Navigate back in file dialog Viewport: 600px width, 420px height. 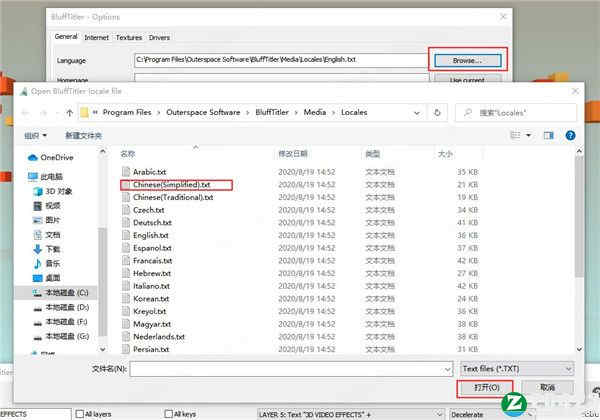pos(25,112)
